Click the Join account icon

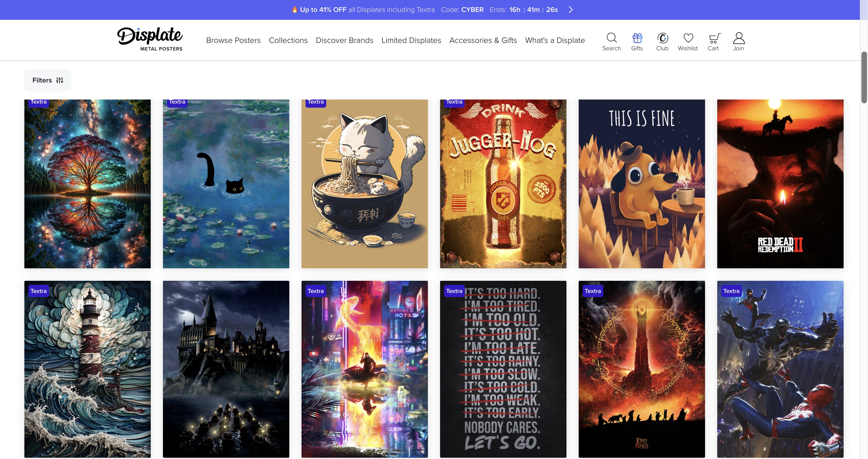pyautogui.click(x=739, y=42)
